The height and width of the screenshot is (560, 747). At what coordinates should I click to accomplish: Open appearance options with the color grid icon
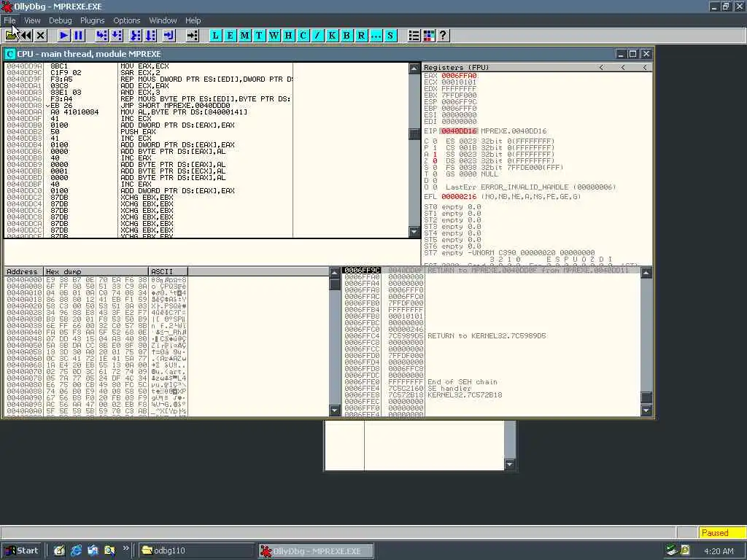[x=429, y=35]
